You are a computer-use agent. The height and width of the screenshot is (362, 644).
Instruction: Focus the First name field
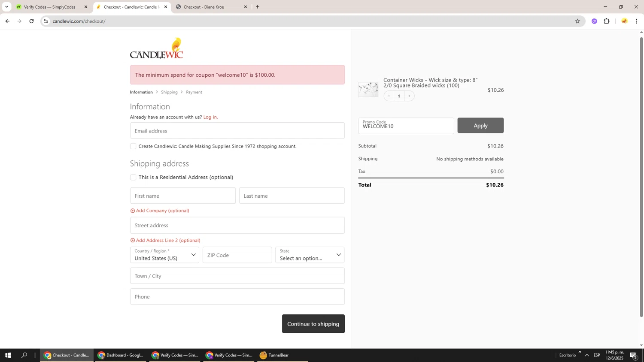tap(183, 196)
